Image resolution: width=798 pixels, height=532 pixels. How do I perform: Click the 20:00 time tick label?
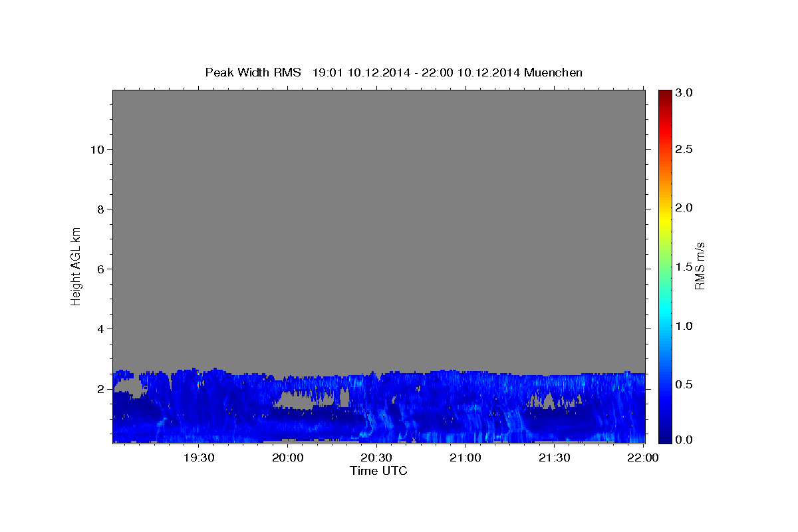pos(288,458)
